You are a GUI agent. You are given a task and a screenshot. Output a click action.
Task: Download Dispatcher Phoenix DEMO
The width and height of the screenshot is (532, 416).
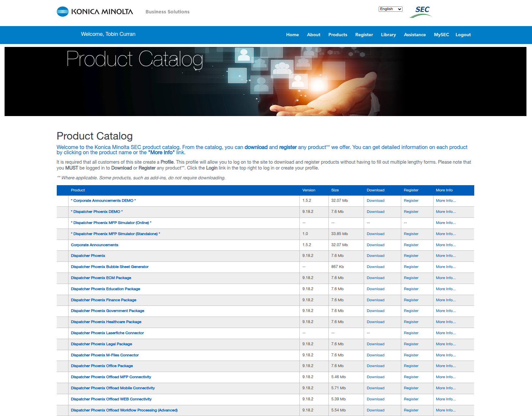(x=375, y=212)
